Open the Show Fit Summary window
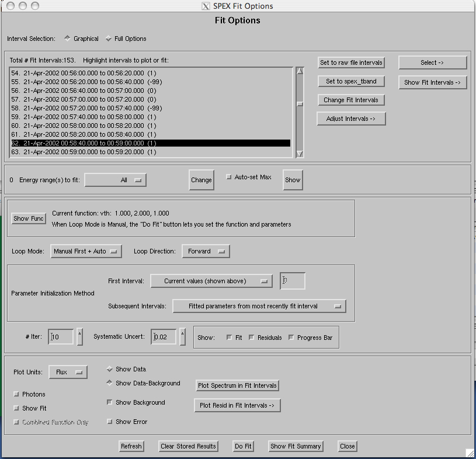The height and width of the screenshot is (459, 476). (296, 446)
